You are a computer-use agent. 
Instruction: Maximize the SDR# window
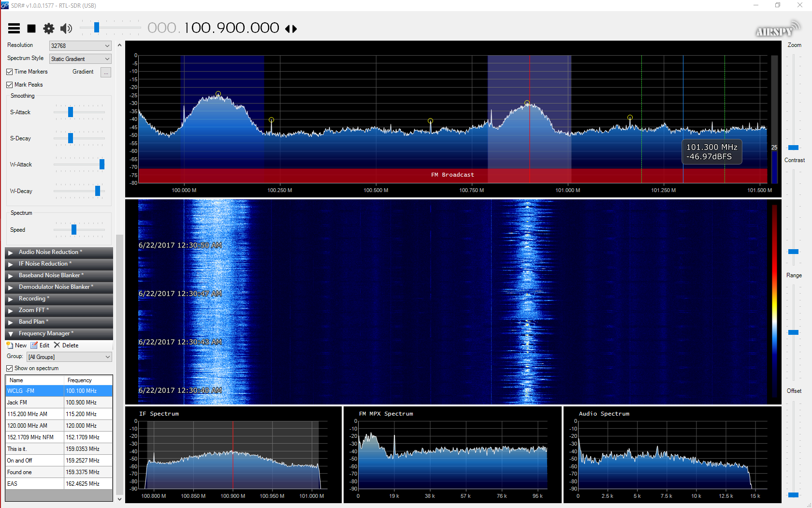[x=778, y=5]
